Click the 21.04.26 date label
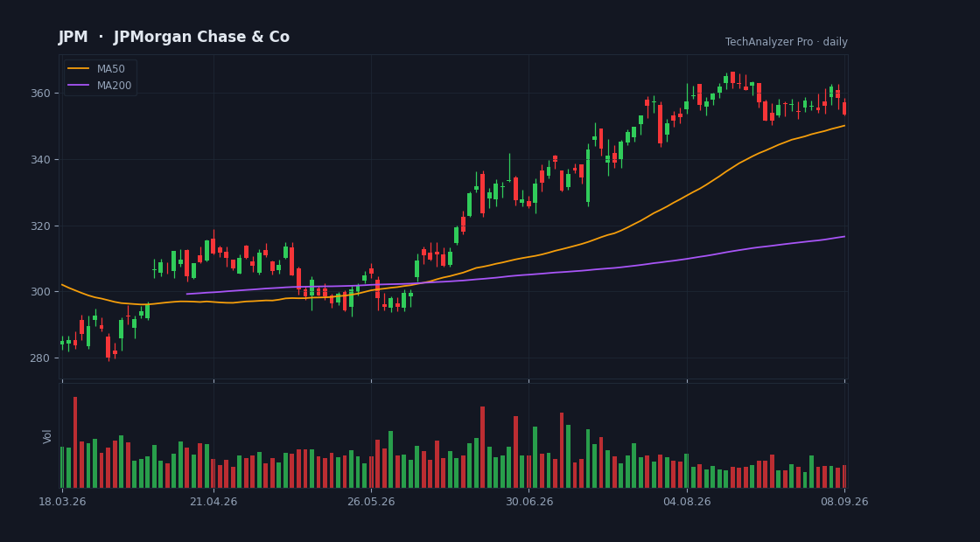 pyautogui.click(x=213, y=502)
